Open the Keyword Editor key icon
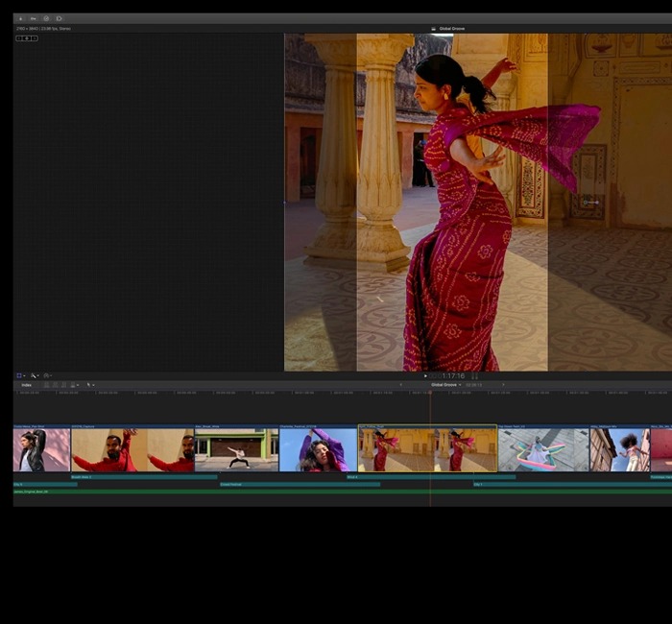 pyautogui.click(x=33, y=18)
